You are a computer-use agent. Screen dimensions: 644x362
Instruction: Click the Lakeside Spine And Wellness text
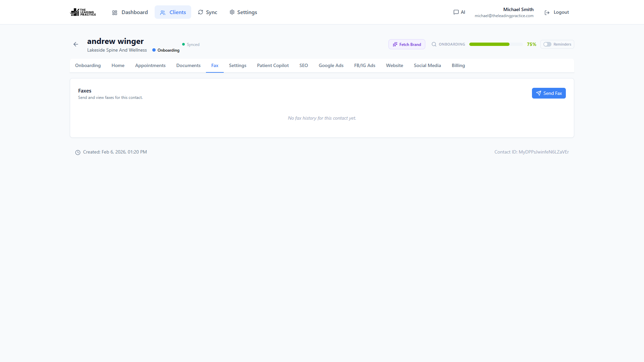click(x=117, y=50)
